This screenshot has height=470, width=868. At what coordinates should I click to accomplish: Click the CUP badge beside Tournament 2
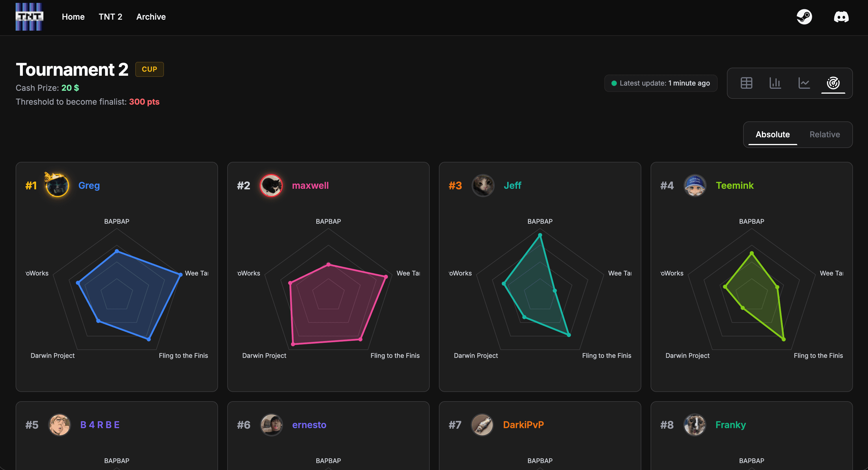click(149, 69)
